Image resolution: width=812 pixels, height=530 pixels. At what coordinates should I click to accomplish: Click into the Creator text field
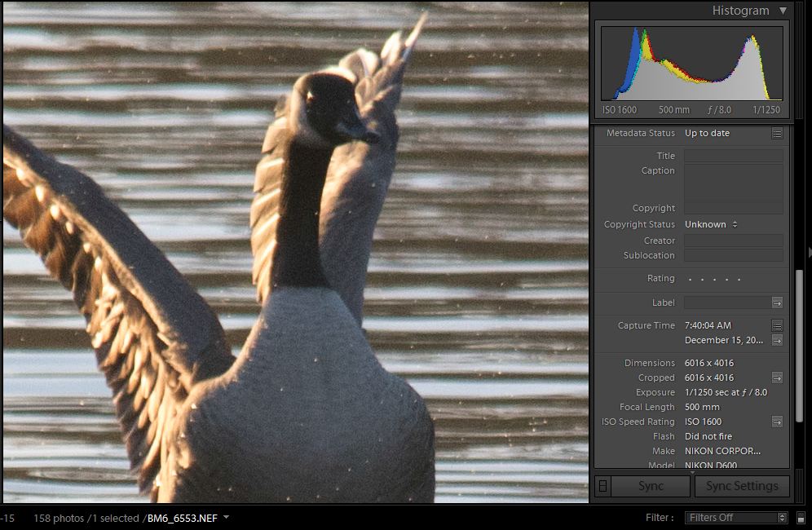733,241
